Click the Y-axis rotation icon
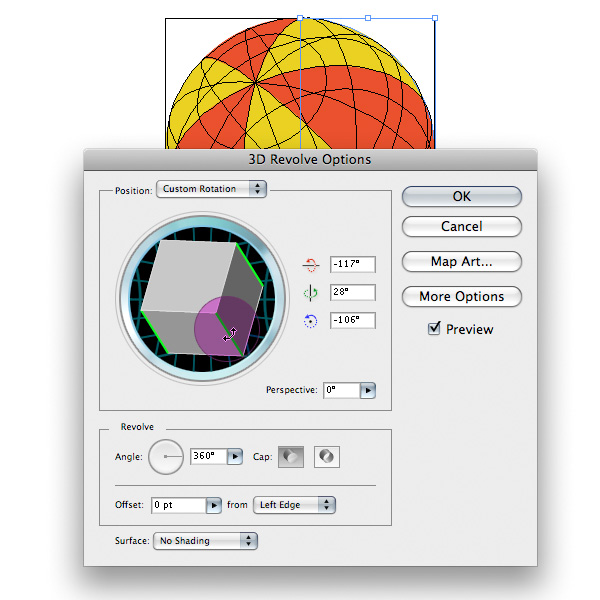The image size is (600, 600). (x=310, y=293)
